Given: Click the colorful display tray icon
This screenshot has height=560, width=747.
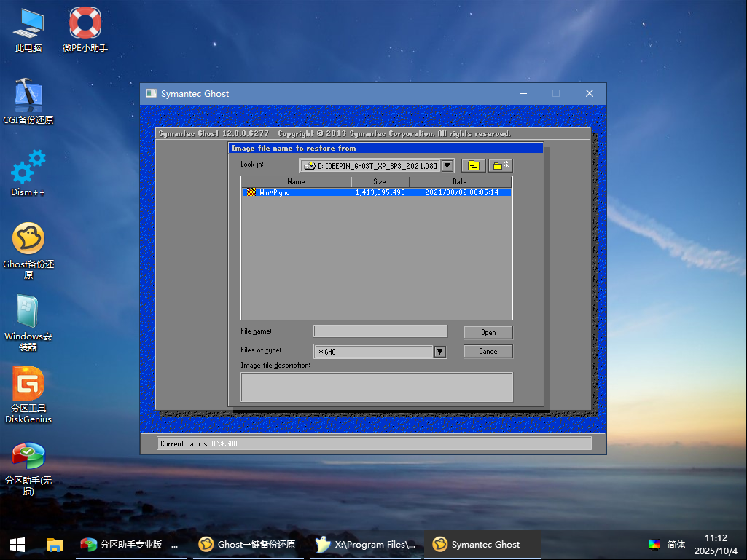Looking at the screenshot, I should tap(654, 544).
